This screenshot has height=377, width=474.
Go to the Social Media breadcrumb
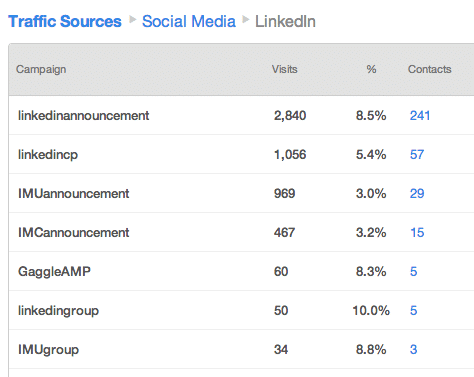click(189, 21)
